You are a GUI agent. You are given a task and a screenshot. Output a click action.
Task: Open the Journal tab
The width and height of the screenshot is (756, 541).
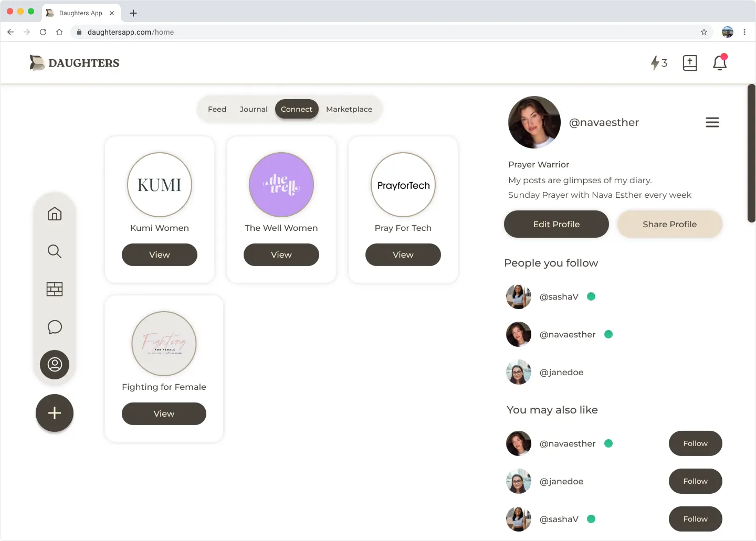click(254, 109)
